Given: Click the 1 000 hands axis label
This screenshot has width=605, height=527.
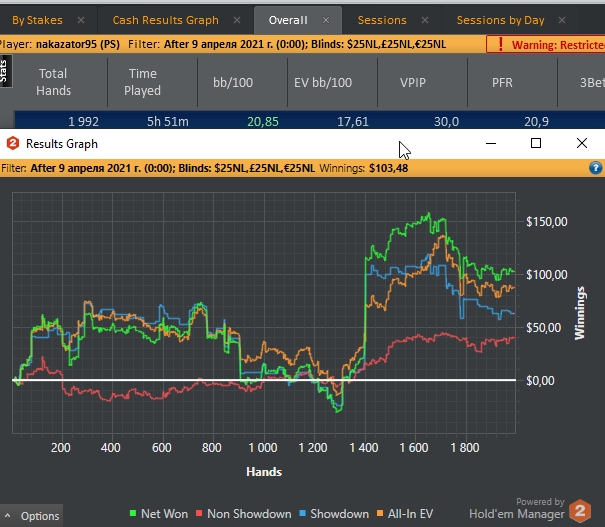Looking at the screenshot, I should [x=263, y=448].
